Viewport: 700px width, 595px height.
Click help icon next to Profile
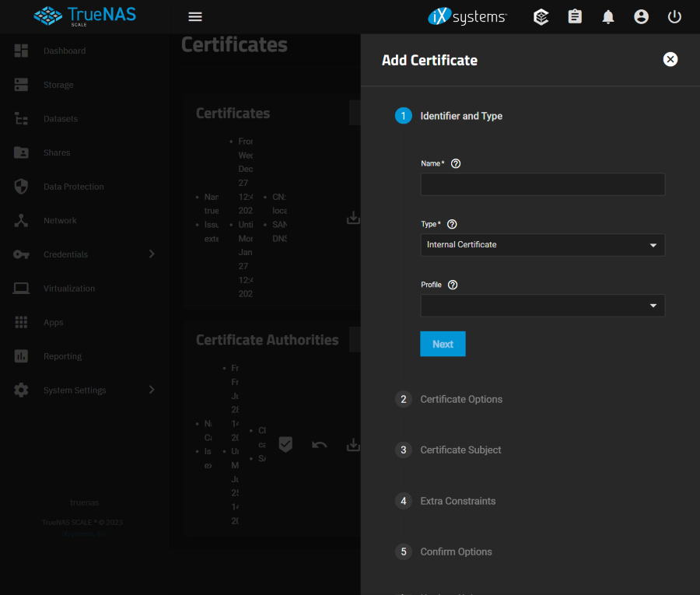pos(453,285)
